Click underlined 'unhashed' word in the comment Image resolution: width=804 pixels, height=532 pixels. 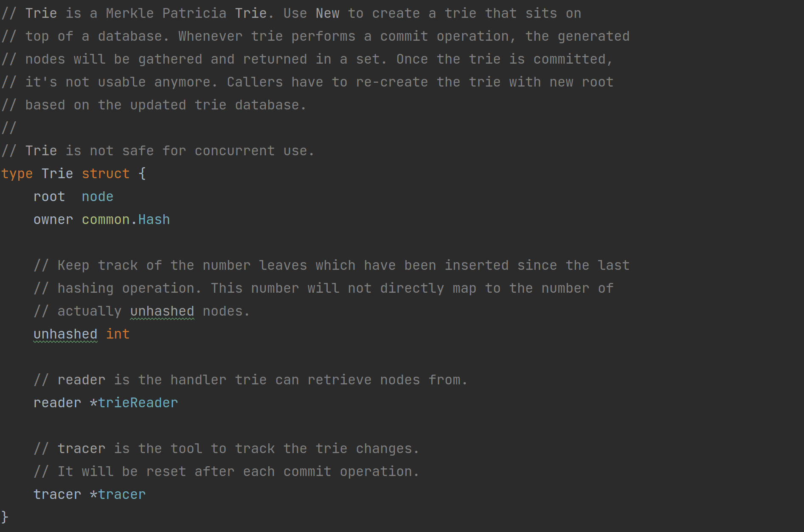pos(162,311)
